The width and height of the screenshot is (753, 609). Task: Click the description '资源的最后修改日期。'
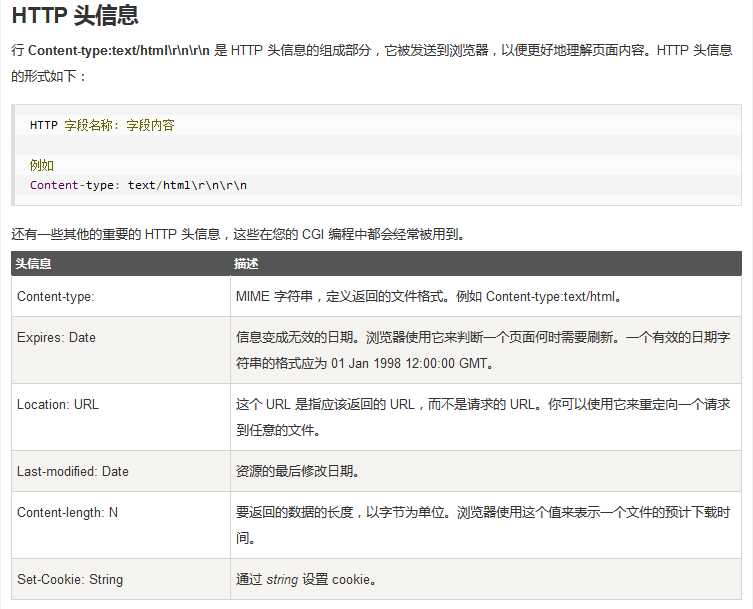(x=298, y=472)
